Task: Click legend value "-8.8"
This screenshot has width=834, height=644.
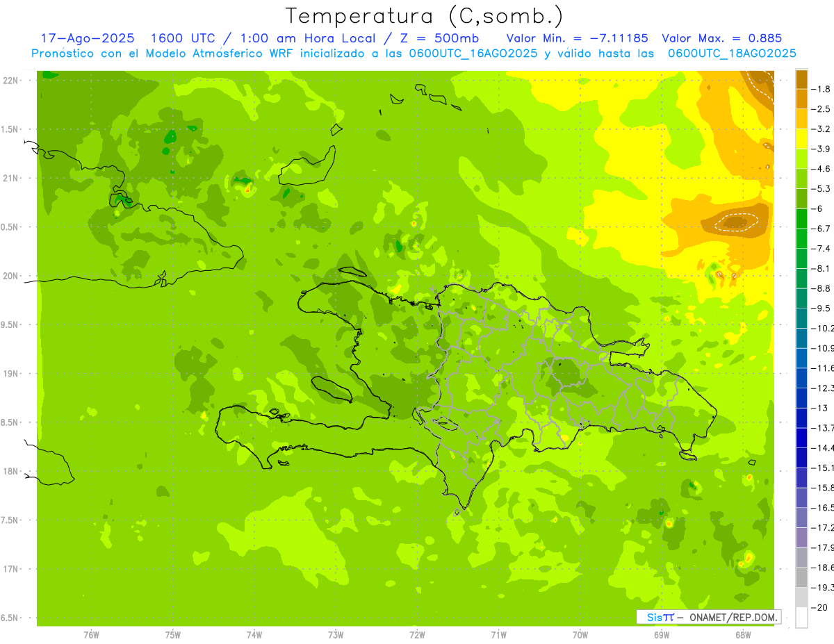Action: (821, 288)
